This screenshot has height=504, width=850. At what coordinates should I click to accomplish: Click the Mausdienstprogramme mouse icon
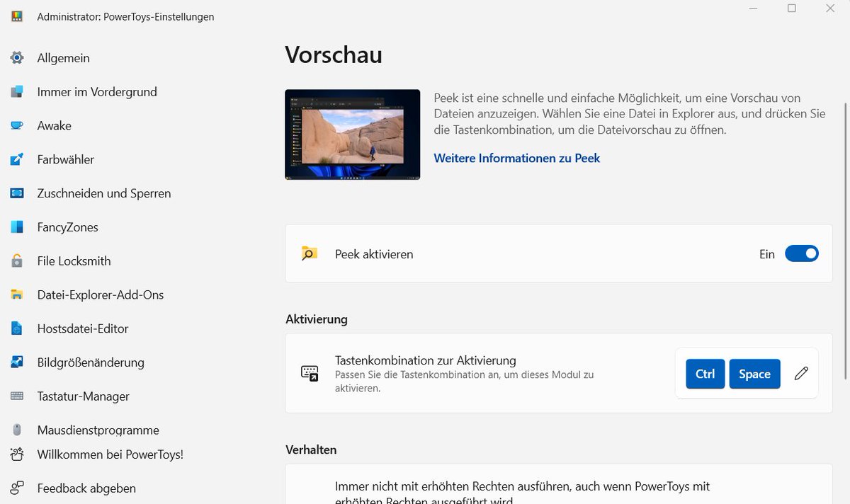coord(17,430)
